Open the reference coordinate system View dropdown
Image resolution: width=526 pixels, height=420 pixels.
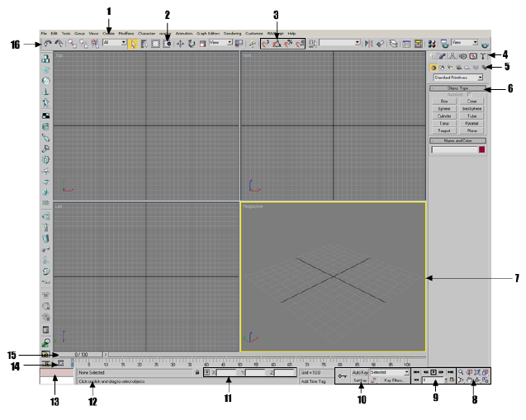(220, 43)
